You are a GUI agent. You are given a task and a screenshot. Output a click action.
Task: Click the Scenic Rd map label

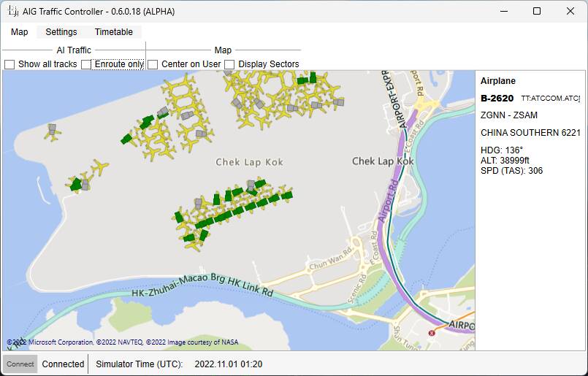coord(356,288)
